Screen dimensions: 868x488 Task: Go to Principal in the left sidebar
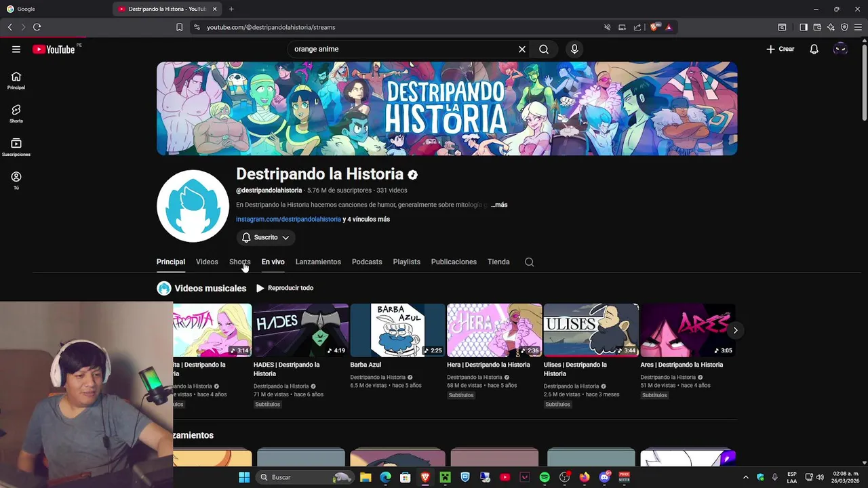click(x=16, y=81)
